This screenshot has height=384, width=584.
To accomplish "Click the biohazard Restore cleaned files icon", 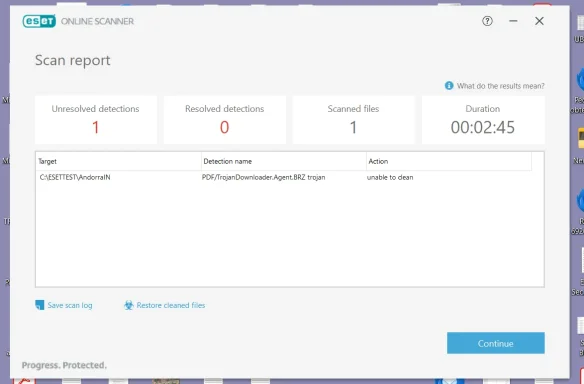I will [128, 305].
